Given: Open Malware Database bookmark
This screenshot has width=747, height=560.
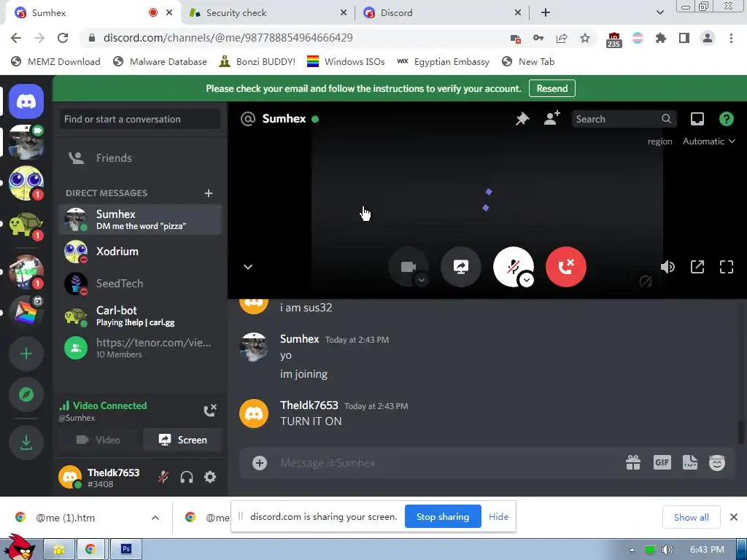Looking at the screenshot, I should click(160, 62).
